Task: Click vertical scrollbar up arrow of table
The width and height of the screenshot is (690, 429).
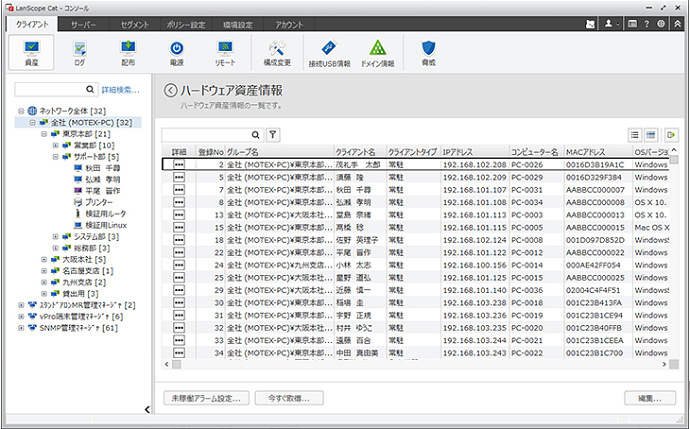Action: click(x=674, y=150)
